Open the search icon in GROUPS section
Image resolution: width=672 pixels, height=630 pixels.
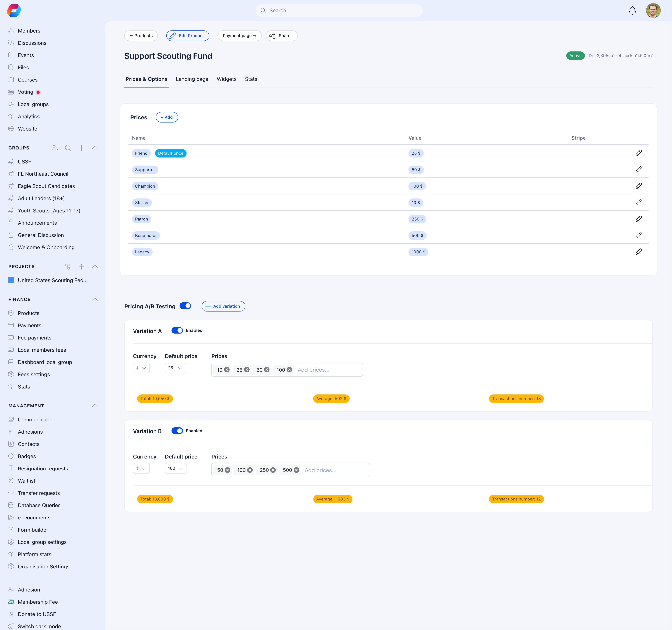(x=68, y=148)
